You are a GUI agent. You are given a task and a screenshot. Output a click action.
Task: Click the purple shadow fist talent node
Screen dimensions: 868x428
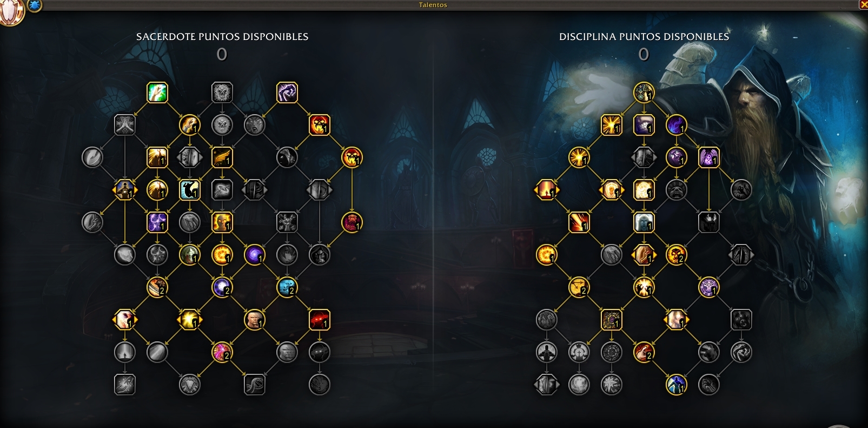click(x=287, y=93)
